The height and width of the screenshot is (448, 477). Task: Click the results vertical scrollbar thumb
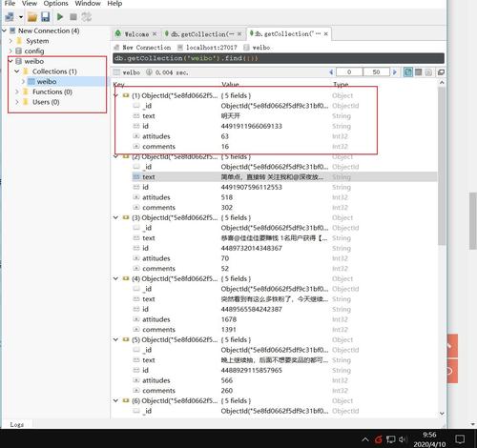click(442, 166)
